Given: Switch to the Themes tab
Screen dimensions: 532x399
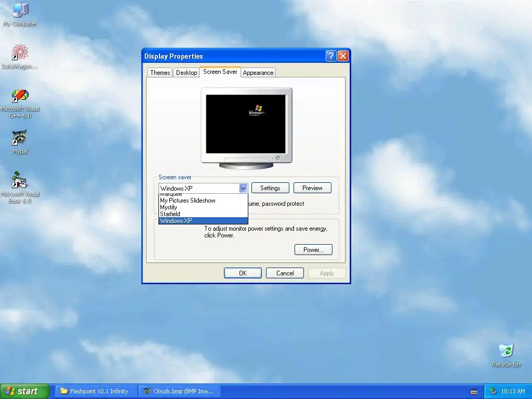Looking at the screenshot, I should [160, 73].
